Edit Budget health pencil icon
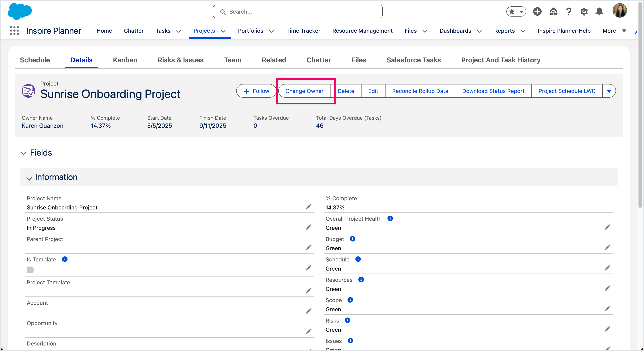Screen dimensions: 644x351 (607, 248)
